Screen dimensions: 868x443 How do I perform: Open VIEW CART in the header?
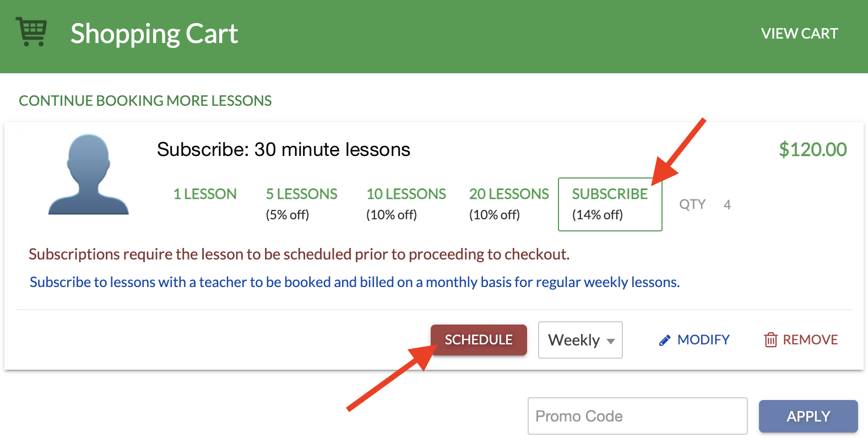[800, 34]
